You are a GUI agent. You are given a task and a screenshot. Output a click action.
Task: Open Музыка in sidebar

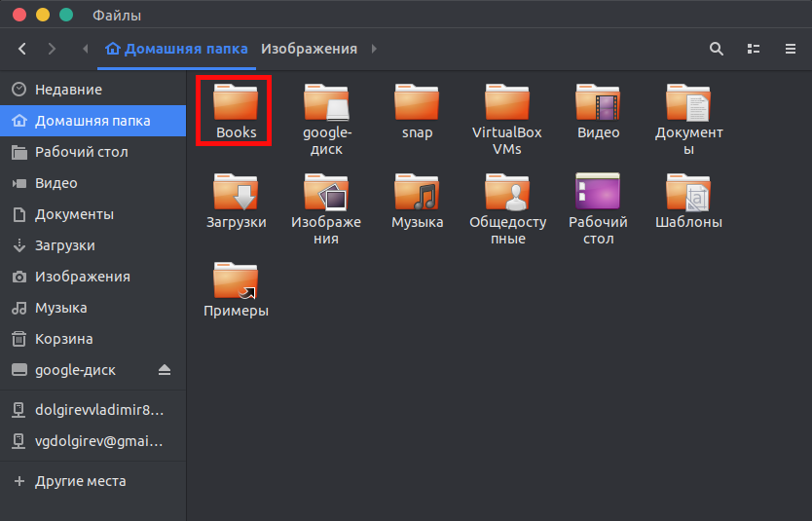click(x=93, y=307)
